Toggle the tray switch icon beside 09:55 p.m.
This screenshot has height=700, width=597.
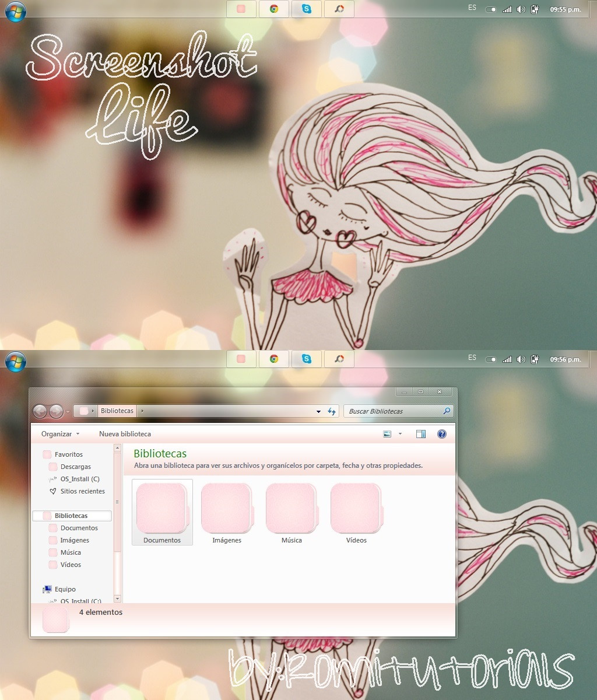coord(491,9)
